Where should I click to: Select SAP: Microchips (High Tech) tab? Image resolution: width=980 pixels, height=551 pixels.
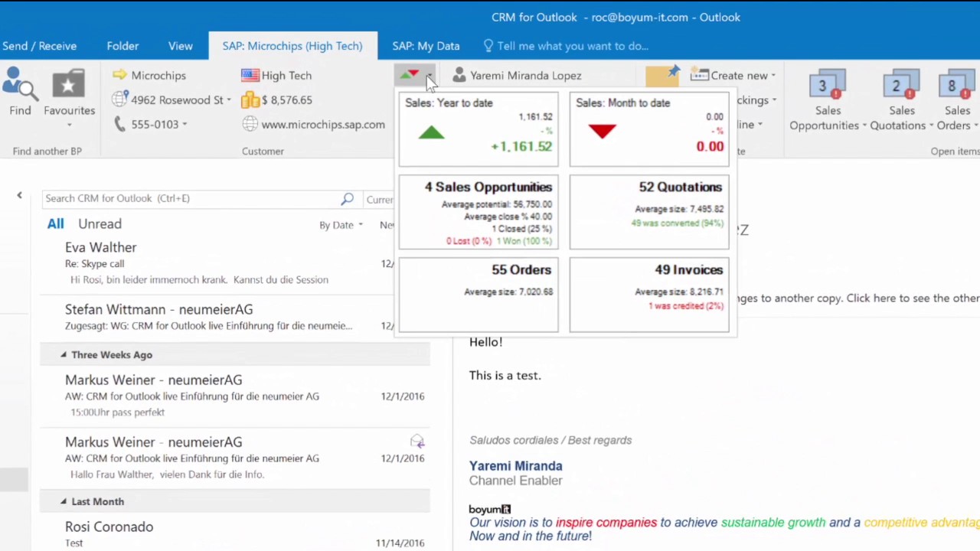pyautogui.click(x=292, y=46)
